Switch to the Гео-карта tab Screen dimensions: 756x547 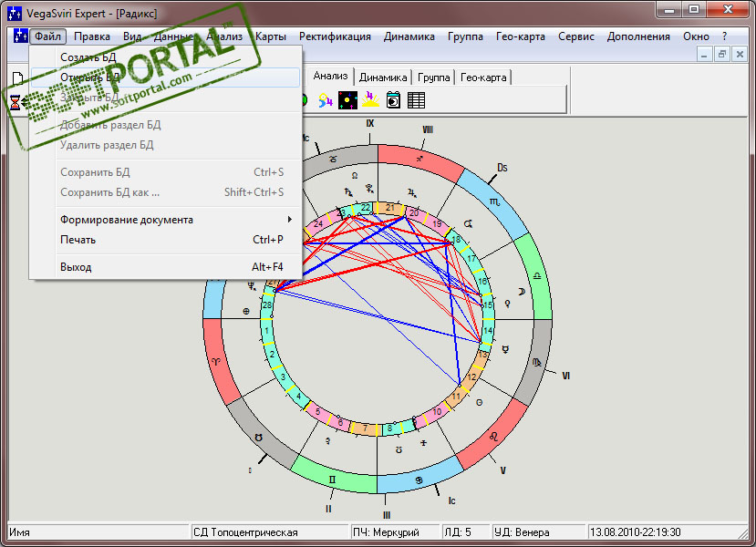pyautogui.click(x=483, y=77)
